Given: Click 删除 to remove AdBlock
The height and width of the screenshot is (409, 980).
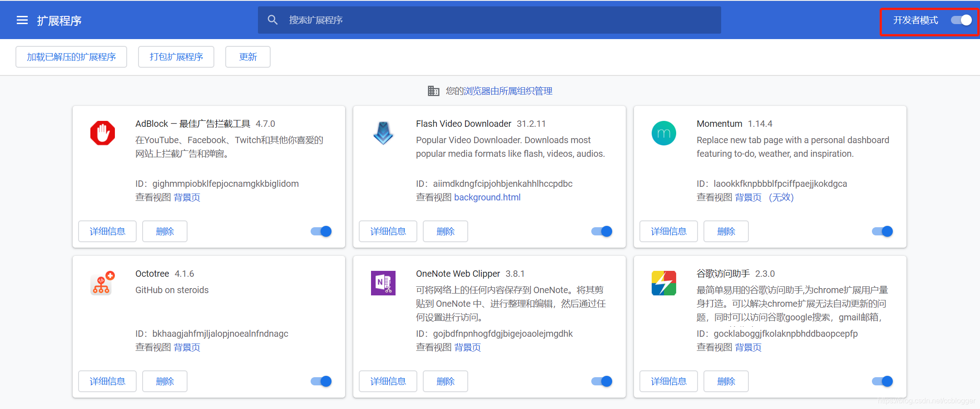Looking at the screenshot, I should tap(165, 231).
